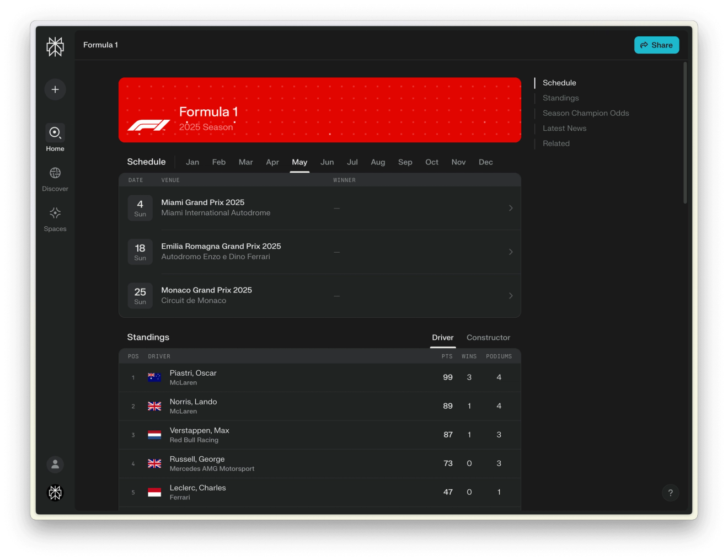Switch schedule to Apr tab

click(x=272, y=162)
